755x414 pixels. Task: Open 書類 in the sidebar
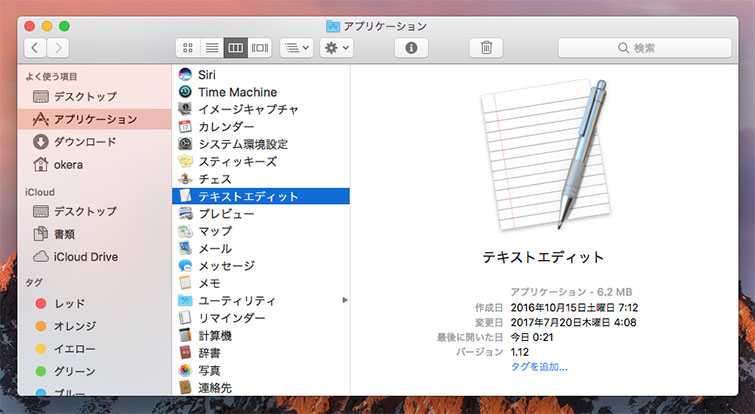tap(94, 234)
